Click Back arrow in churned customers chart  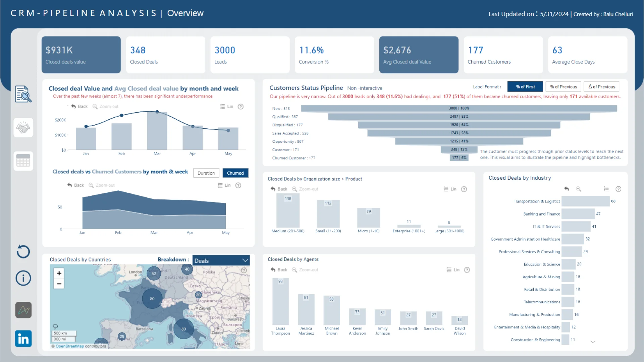(75, 185)
